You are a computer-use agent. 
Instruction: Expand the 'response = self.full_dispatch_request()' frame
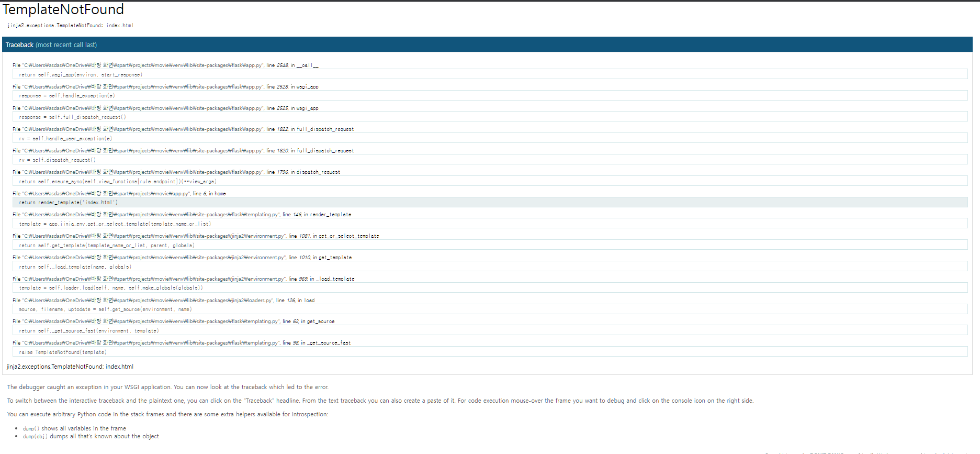(72, 117)
